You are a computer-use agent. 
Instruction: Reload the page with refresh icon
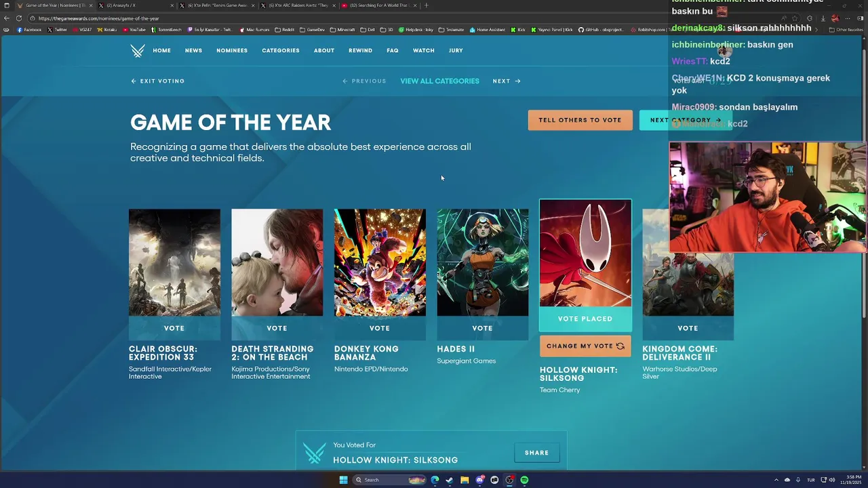(18, 18)
